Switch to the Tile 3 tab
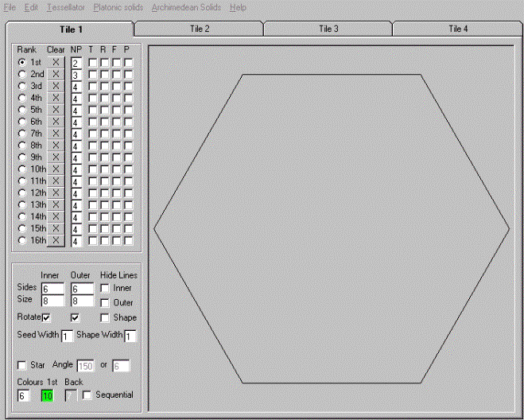Viewport: 524px width, 420px height. point(328,29)
